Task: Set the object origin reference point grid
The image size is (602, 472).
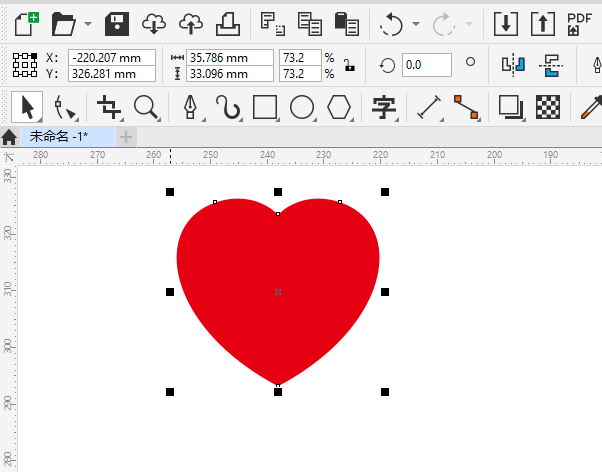Action: coord(25,65)
